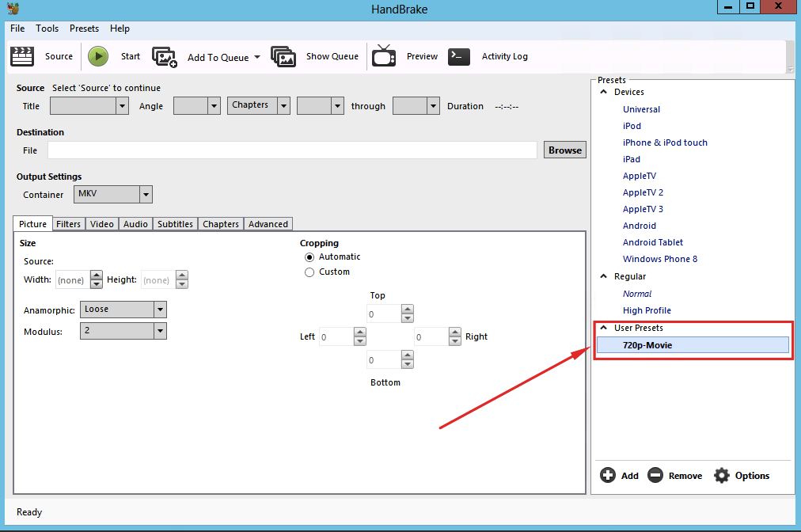801x532 pixels.
Task: Select the 720p-Movie user preset
Action: [693, 345]
